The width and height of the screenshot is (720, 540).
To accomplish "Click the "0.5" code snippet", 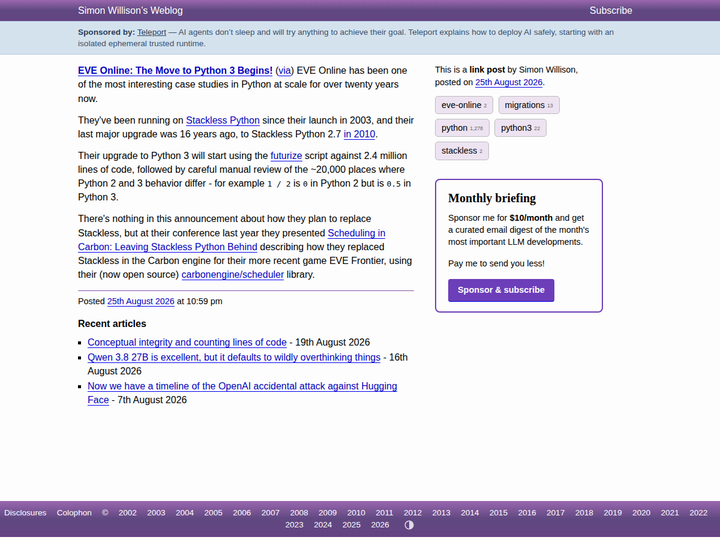I will click(394, 184).
